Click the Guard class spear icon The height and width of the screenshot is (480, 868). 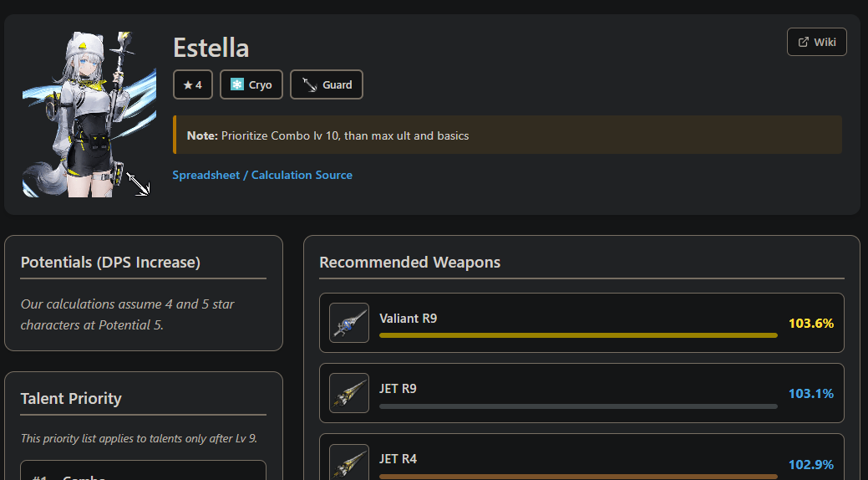[x=309, y=84]
